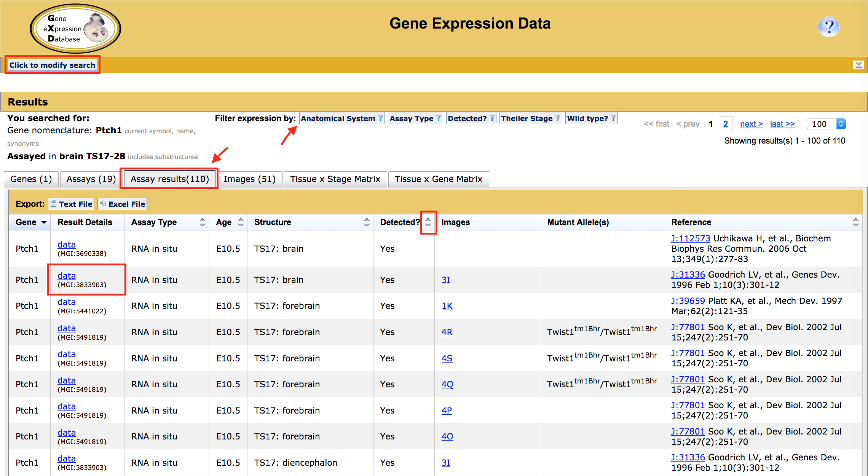Click the next > pagination link
The height and width of the screenshot is (476, 868).
click(751, 124)
